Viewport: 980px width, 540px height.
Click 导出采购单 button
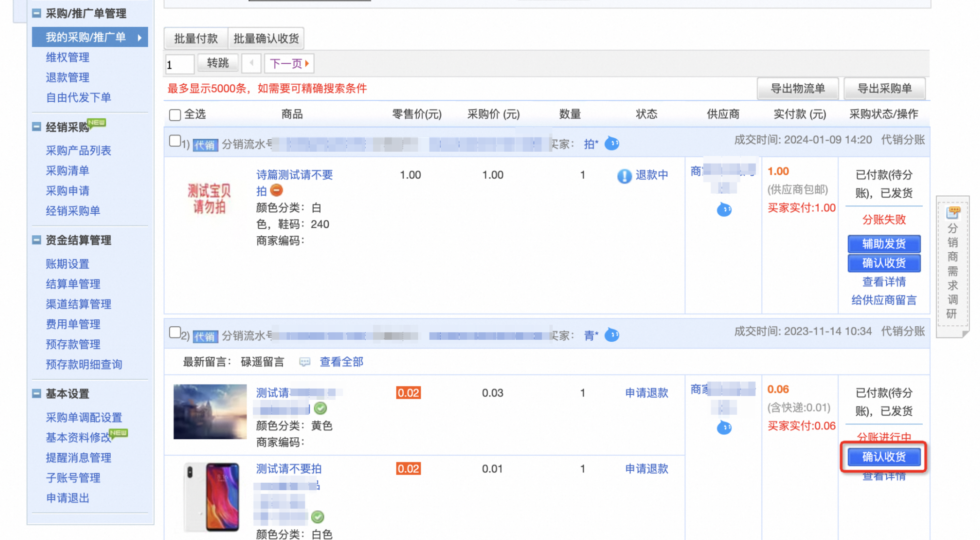(x=884, y=89)
